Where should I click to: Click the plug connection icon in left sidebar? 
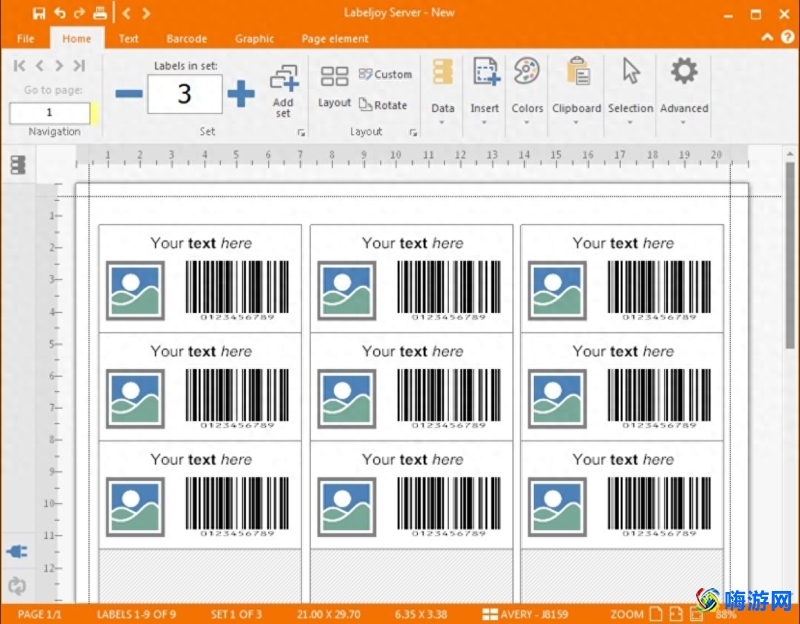coord(17,552)
